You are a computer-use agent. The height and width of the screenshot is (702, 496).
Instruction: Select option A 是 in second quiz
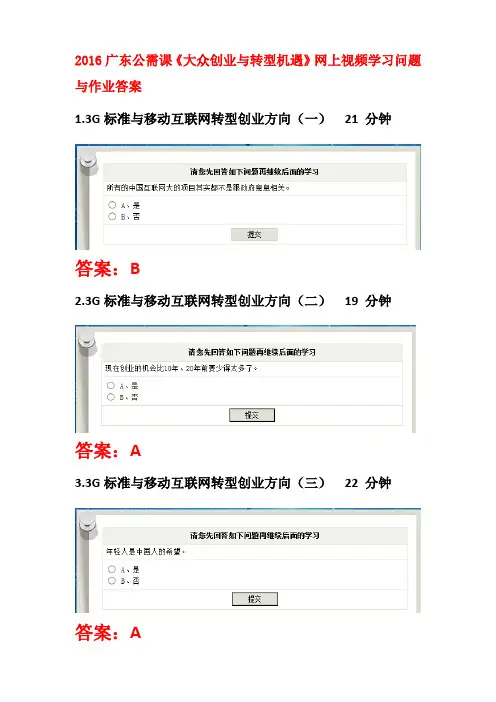pos(111,385)
